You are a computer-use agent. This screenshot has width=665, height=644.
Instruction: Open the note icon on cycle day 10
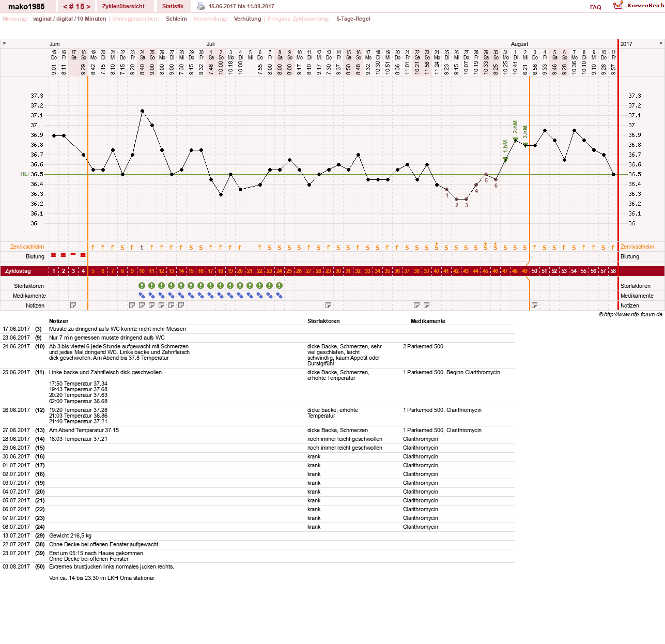pyautogui.click(x=142, y=305)
